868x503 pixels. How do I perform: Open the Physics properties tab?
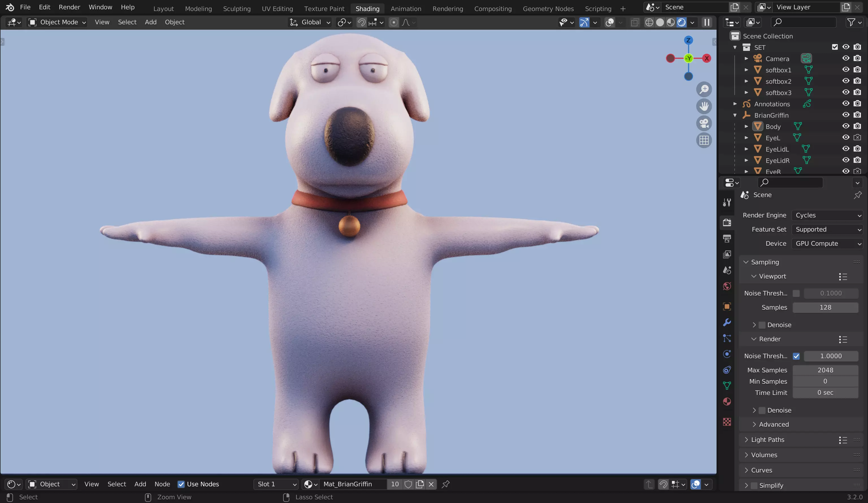pos(727,354)
